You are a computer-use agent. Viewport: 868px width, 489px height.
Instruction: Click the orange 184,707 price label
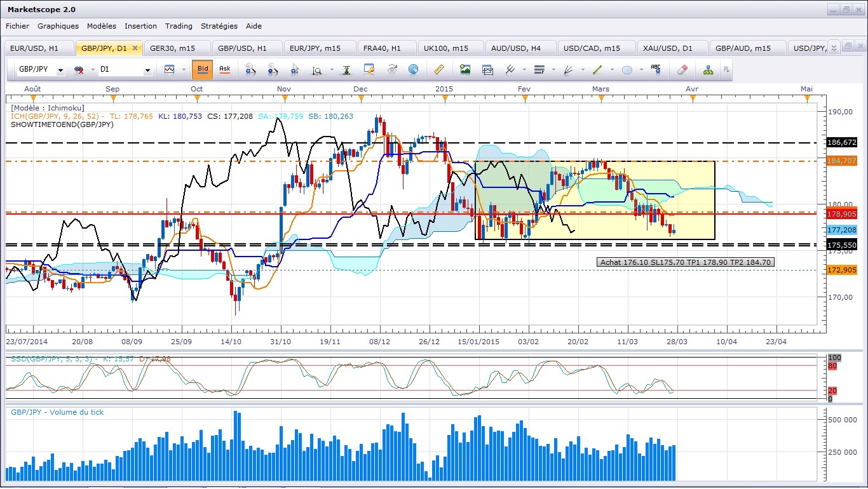coord(843,161)
